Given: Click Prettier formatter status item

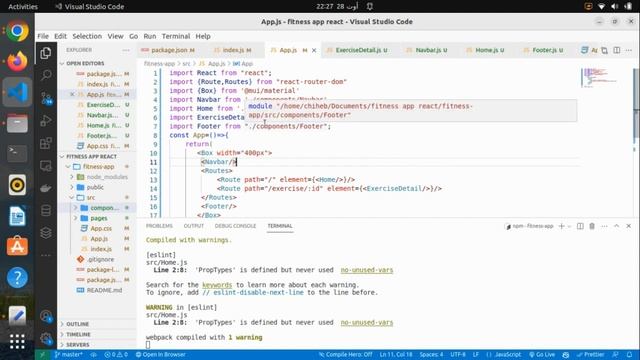Looking at the screenshot, I should pyautogui.click(x=591, y=355).
